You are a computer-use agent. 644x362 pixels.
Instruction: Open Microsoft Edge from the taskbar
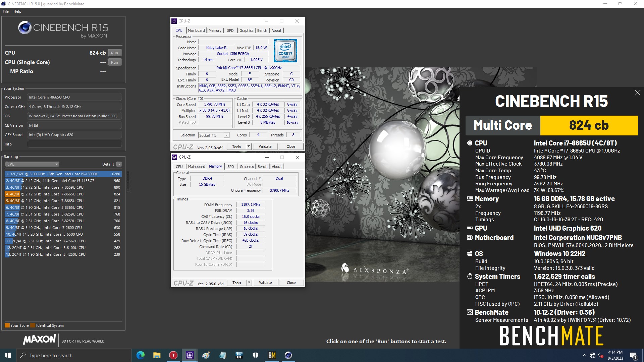pos(141,355)
